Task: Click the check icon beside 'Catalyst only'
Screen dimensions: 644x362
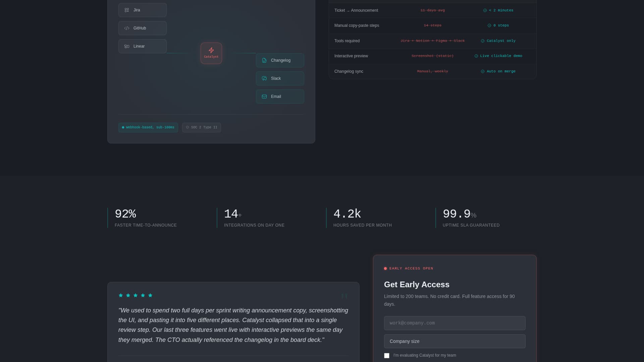Action: [483, 41]
